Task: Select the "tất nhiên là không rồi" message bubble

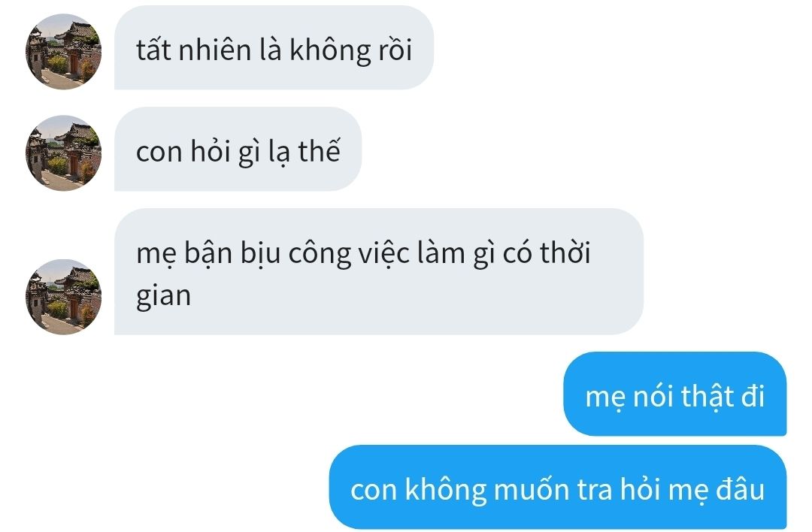Action: [x=274, y=47]
